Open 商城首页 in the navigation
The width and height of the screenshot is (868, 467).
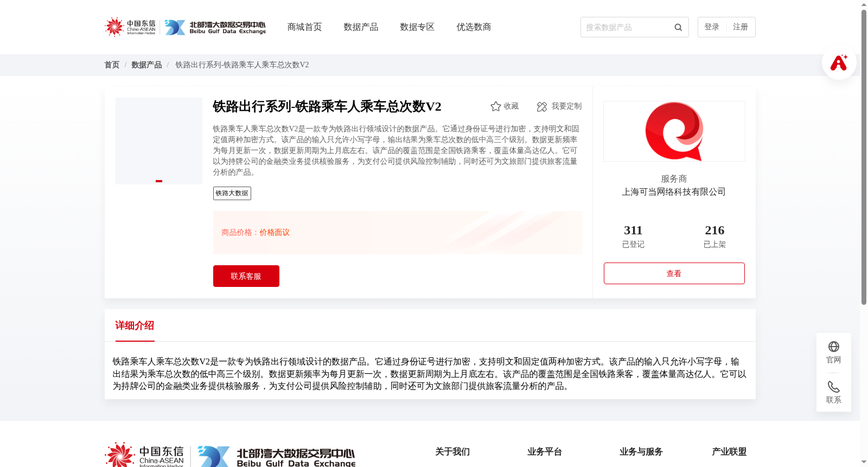point(304,27)
